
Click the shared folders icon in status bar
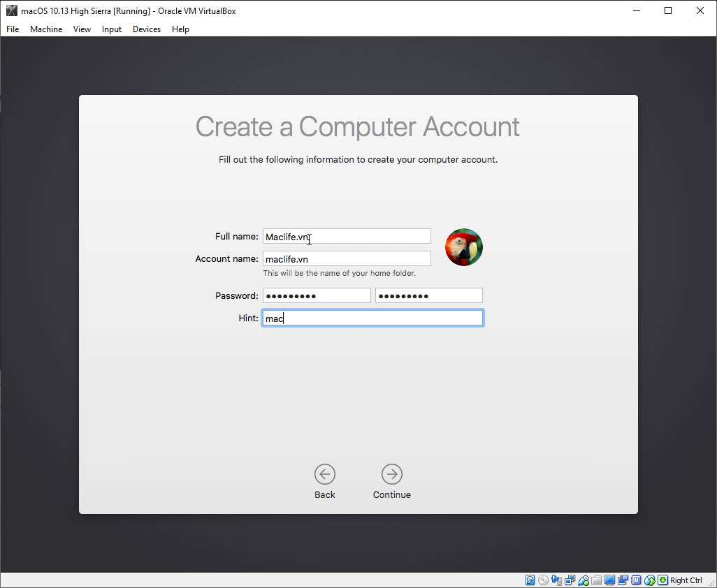point(596,580)
